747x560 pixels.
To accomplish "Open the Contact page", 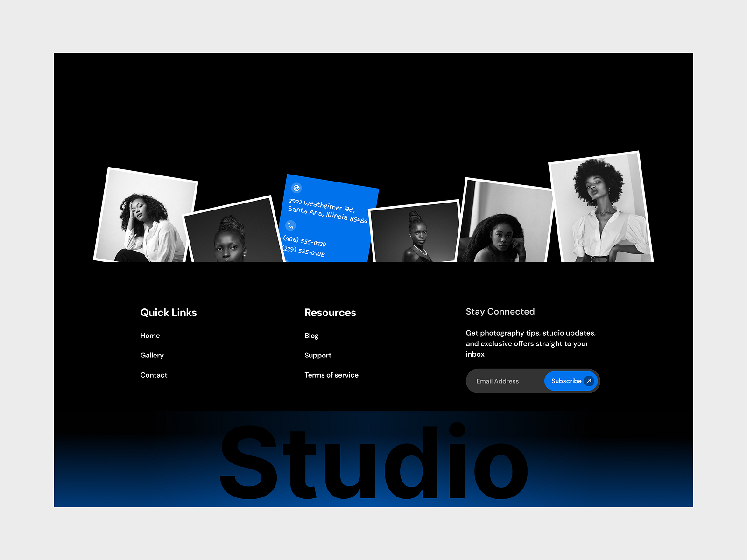I will click(x=154, y=375).
